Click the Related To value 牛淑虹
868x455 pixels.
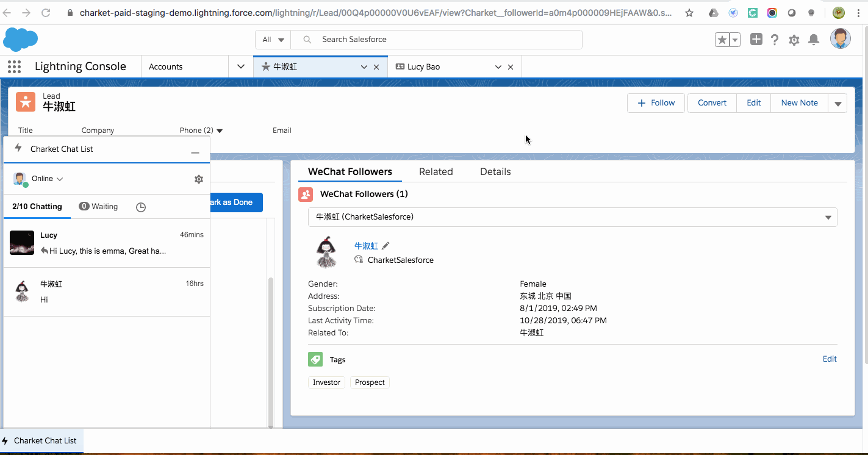tap(532, 333)
